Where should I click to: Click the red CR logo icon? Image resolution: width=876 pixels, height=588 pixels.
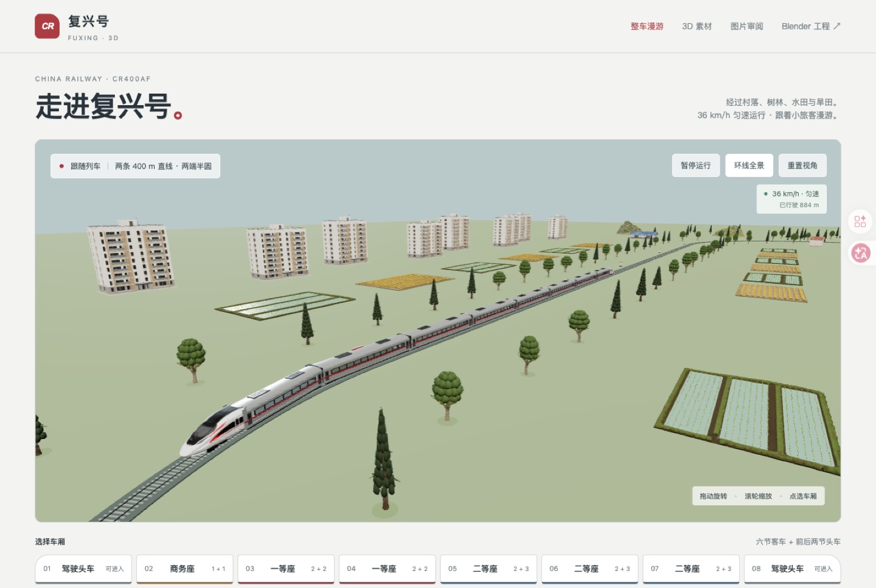coord(47,26)
